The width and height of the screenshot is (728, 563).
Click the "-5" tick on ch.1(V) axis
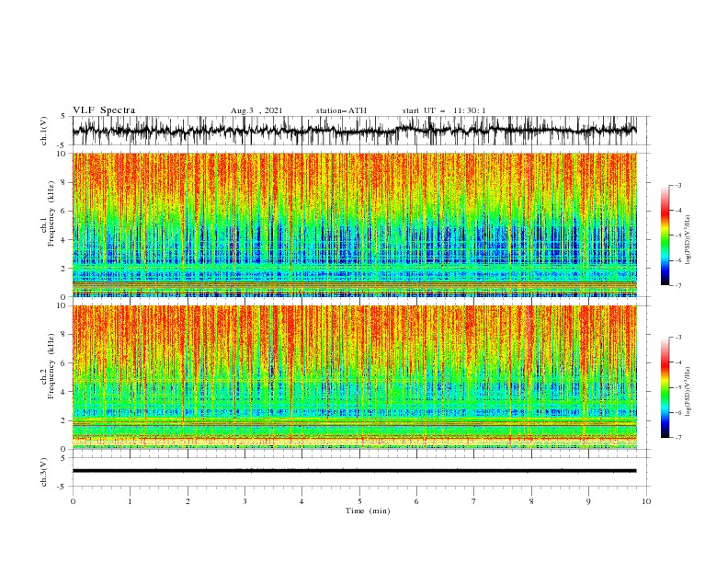[x=62, y=145]
